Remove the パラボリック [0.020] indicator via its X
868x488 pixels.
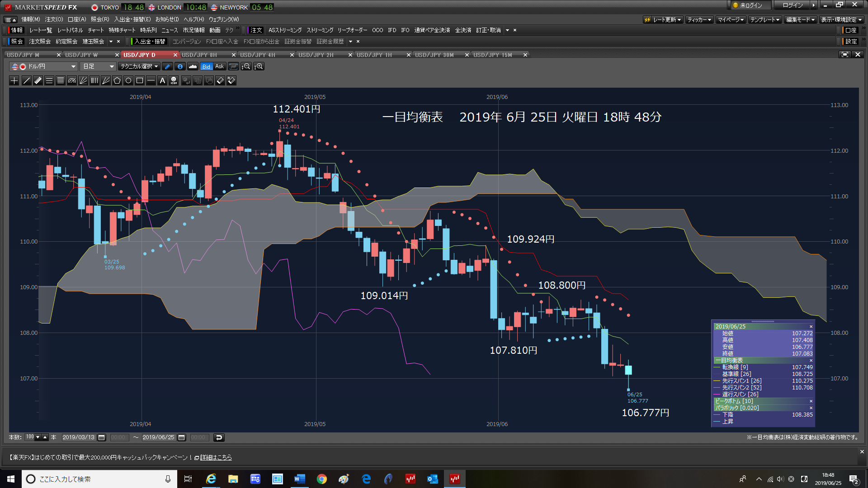click(x=811, y=408)
